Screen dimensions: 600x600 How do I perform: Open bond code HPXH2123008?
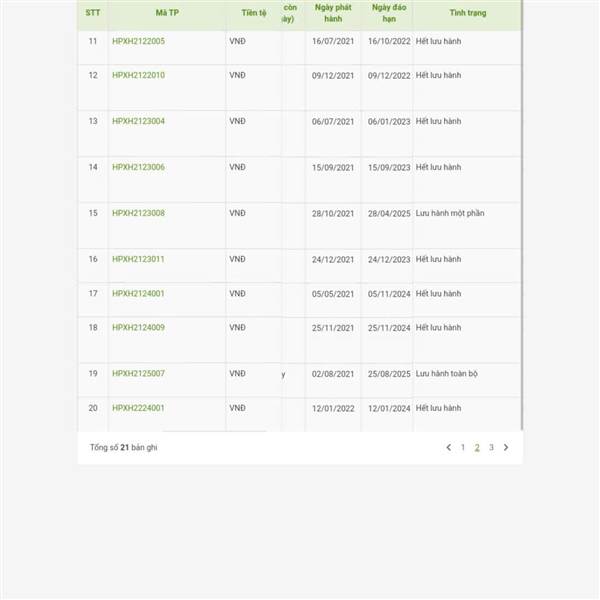(x=139, y=213)
